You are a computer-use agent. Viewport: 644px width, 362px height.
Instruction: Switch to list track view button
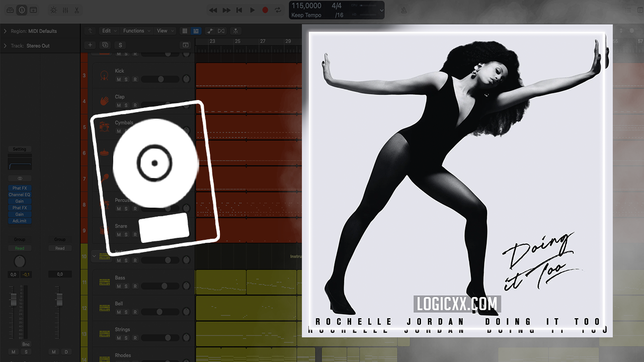[196, 31]
